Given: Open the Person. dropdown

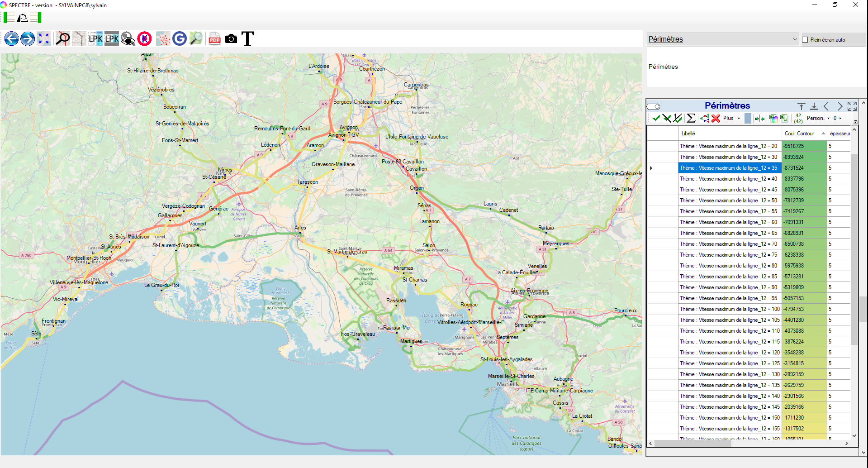Looking at the screenshot, I should pyautogui.click(x=828, y=119).
